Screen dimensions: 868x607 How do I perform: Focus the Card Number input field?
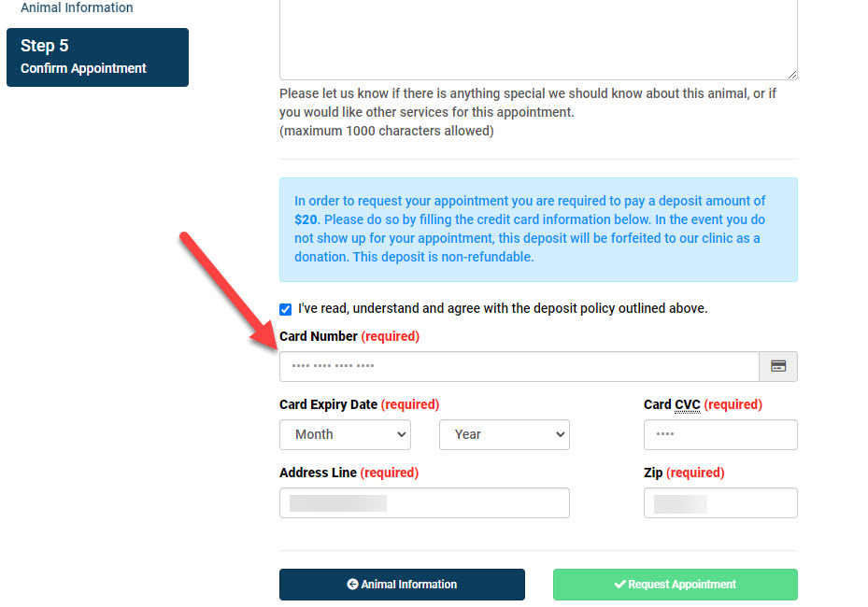[519, 367]
